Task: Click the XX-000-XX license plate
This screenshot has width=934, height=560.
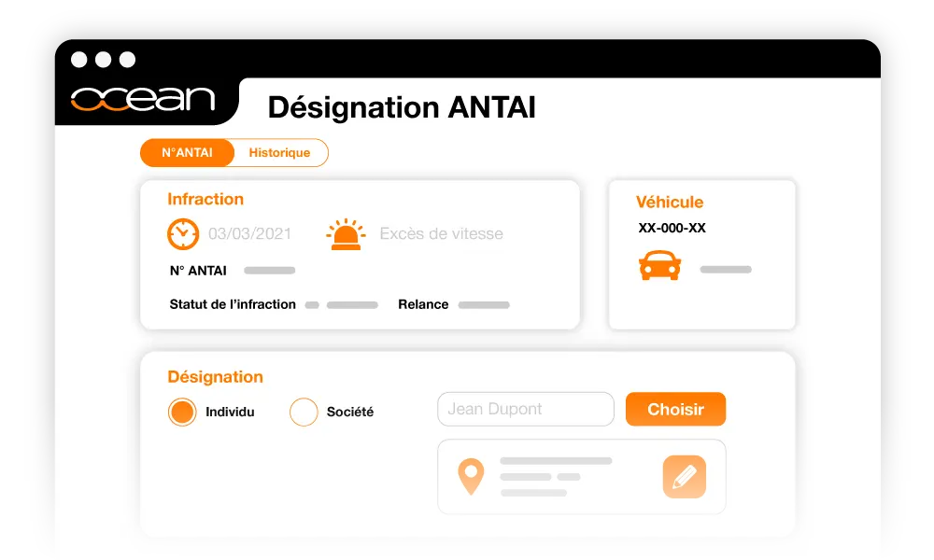Action: point(672,228)
